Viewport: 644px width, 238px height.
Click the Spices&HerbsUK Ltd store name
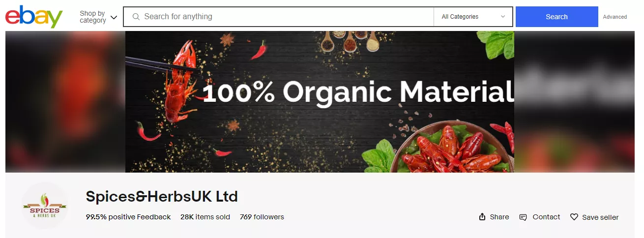click(x=162, y=197)
